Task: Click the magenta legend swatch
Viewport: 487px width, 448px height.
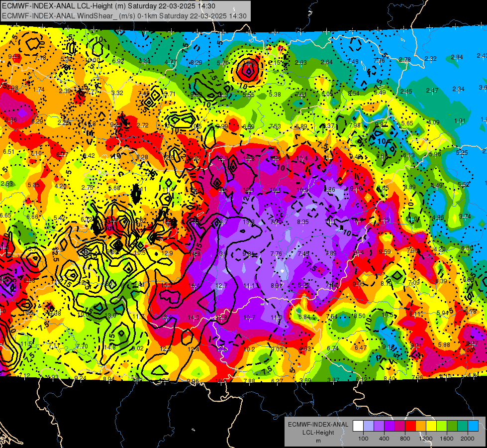Action: pos(400,426)
